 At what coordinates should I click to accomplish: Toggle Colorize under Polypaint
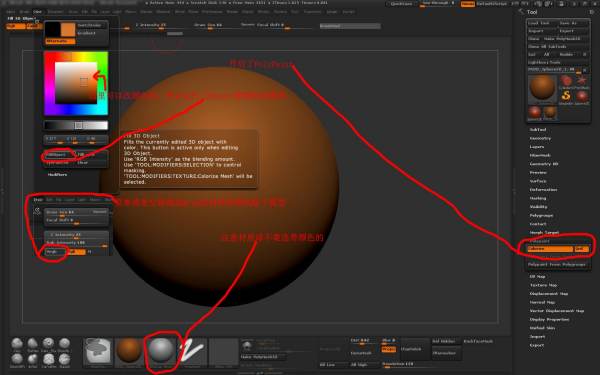click(x=550, y=249)
